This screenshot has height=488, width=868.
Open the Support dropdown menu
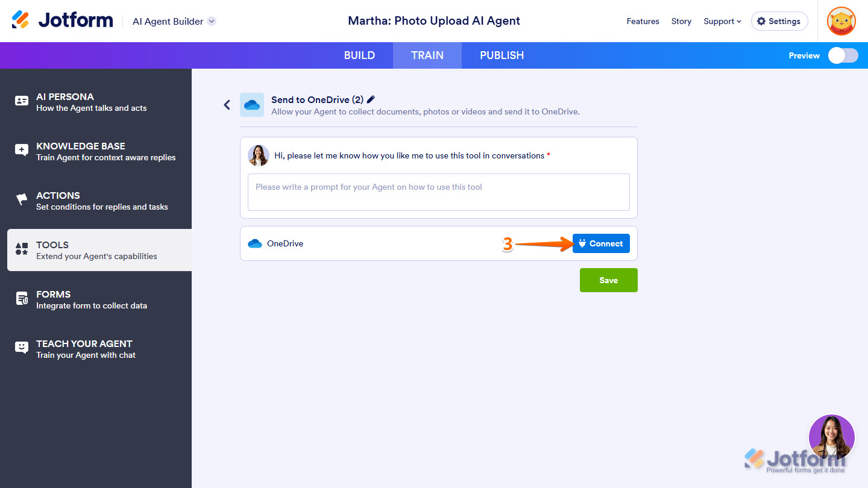click(722, 21)
